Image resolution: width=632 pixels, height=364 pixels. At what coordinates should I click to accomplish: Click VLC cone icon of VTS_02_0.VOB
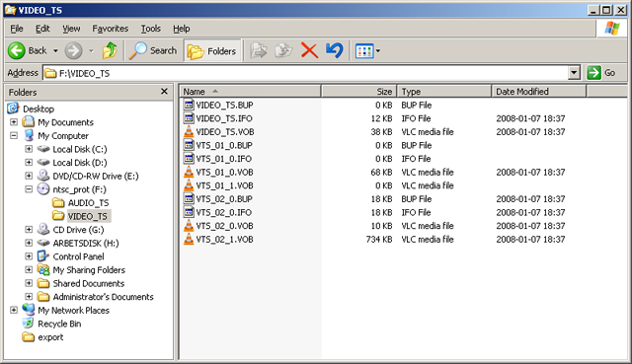click(x=189, y=226)
